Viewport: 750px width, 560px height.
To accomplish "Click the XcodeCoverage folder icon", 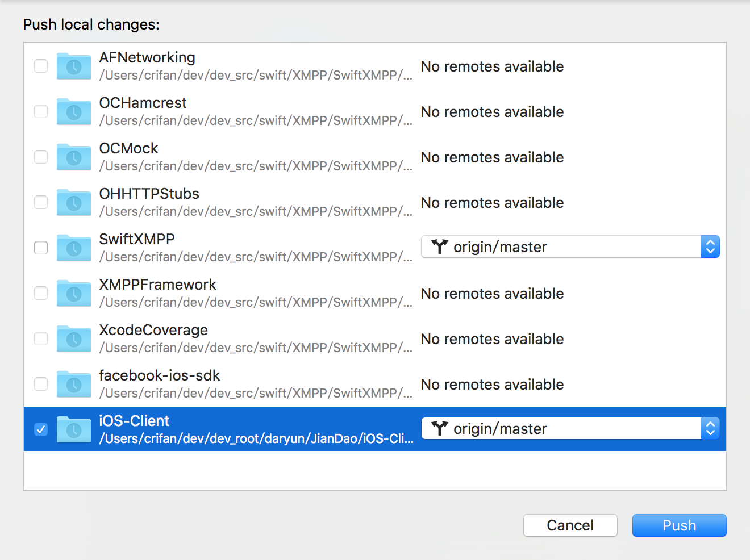I will 74,339.
